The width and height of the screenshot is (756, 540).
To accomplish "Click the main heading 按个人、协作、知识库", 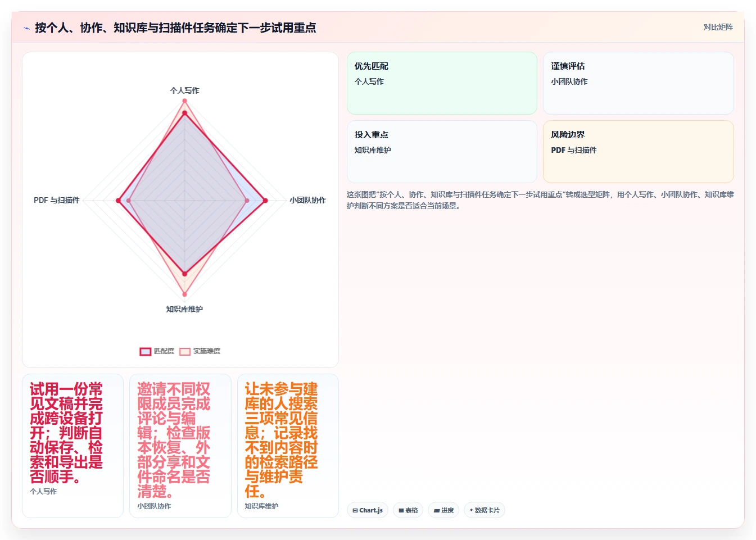I will click(175, 28).
